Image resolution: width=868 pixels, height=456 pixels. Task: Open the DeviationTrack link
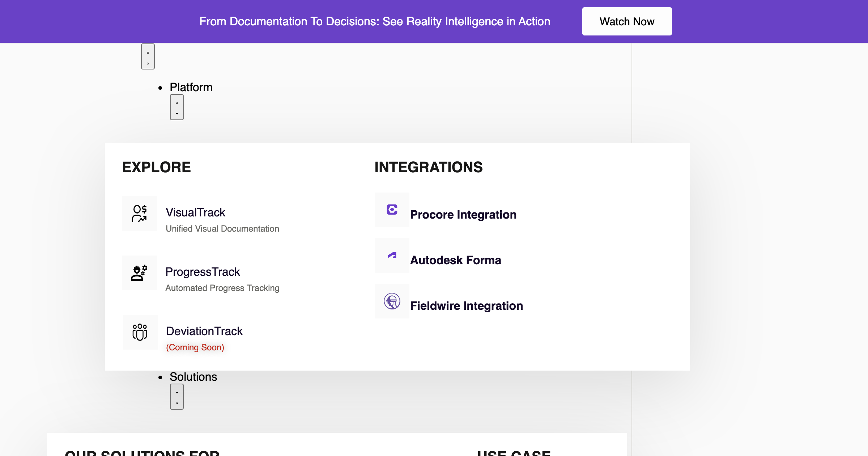coord(204,331)
